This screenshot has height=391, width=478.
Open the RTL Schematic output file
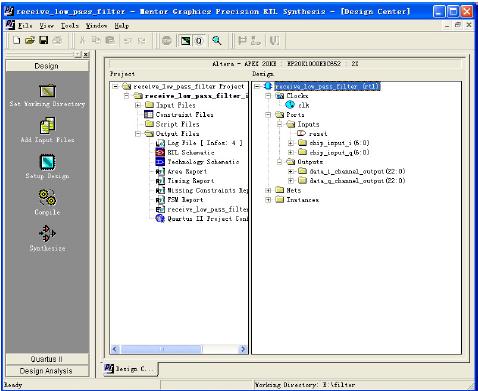point(191,152)
